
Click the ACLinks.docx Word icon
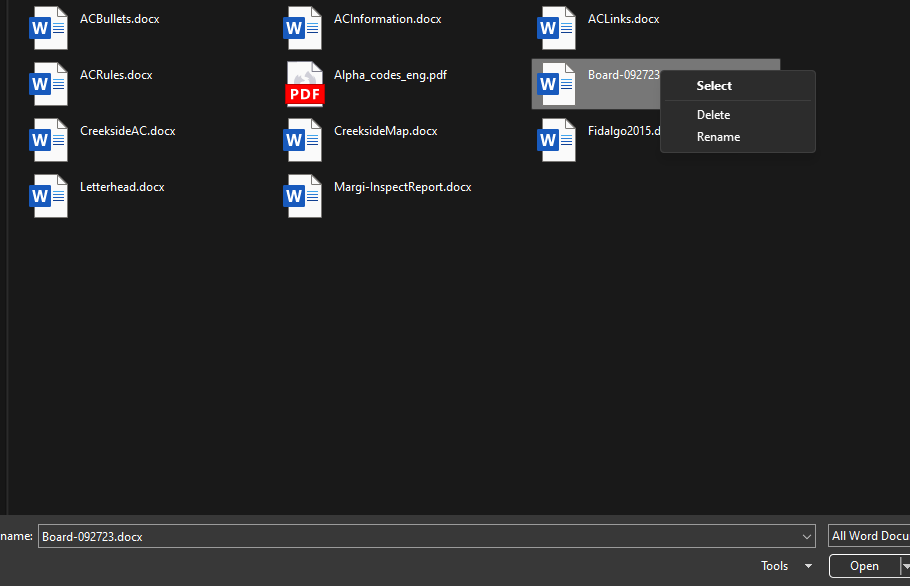click(557, 28)
